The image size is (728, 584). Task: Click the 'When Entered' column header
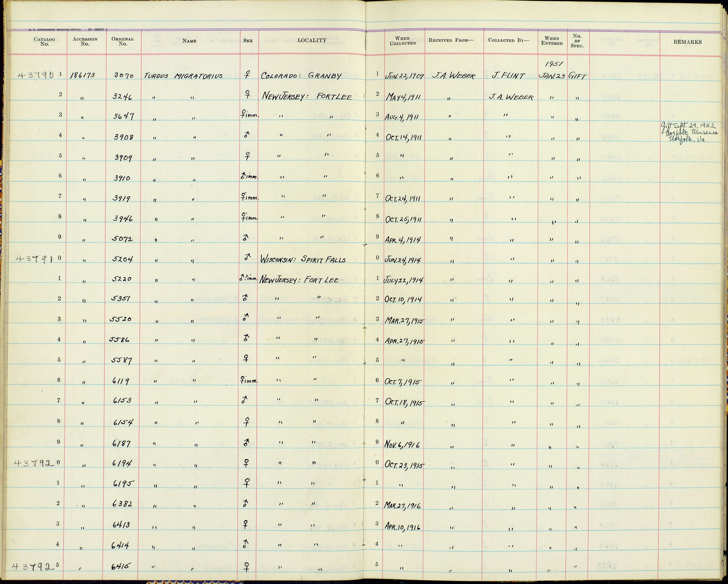(552, 41)
